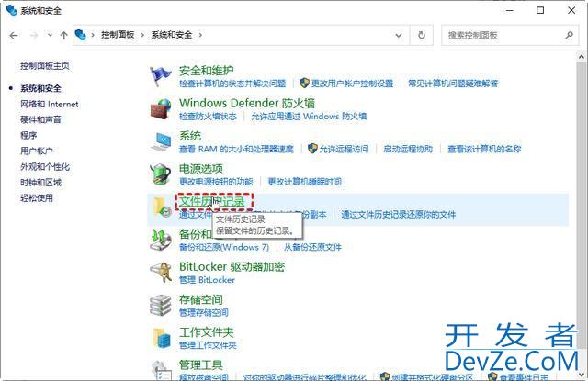Image resolution: width=588 pixels, height=381 pixels.
Task: Refresh the control panel view
Action: [422, 35]
